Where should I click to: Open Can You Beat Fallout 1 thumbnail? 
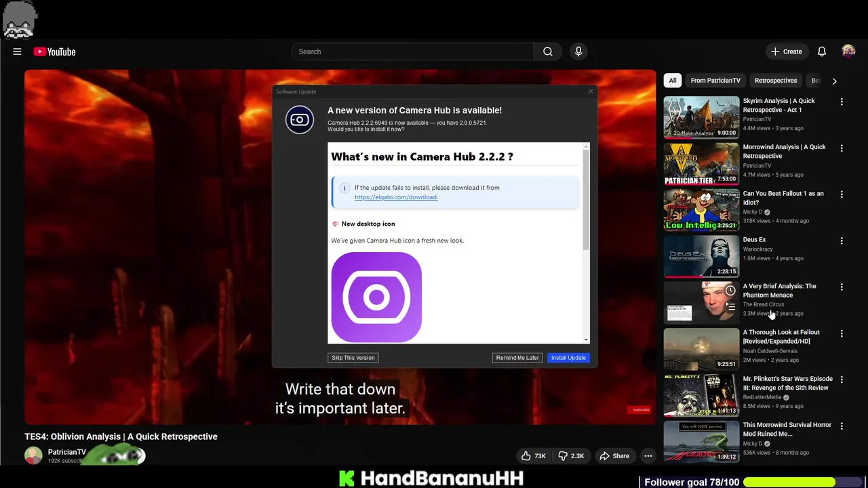point(701,210)
